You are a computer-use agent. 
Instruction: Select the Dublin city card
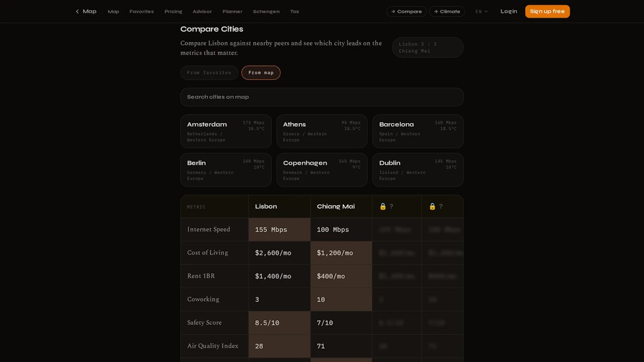click(x=418, y=170)
